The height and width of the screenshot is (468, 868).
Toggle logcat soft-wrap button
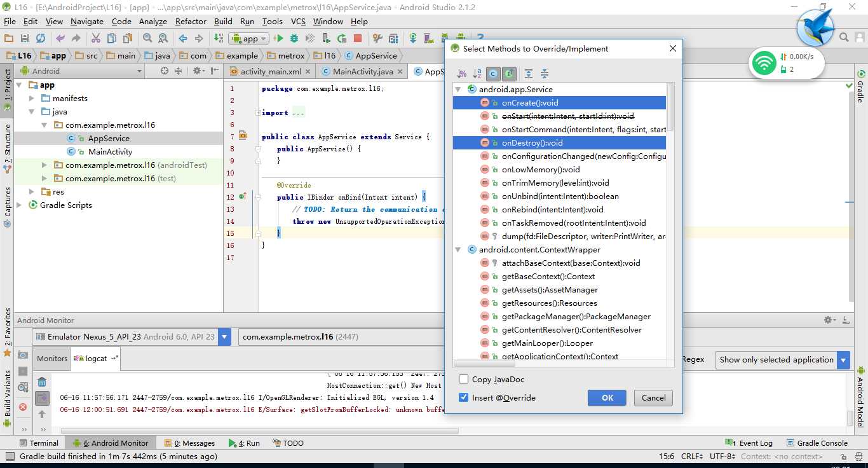42,398
